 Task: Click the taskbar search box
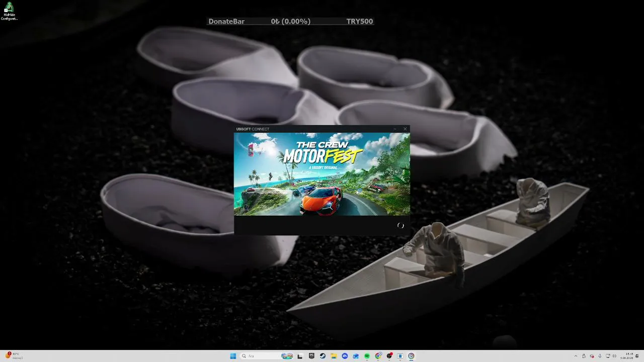267,356
